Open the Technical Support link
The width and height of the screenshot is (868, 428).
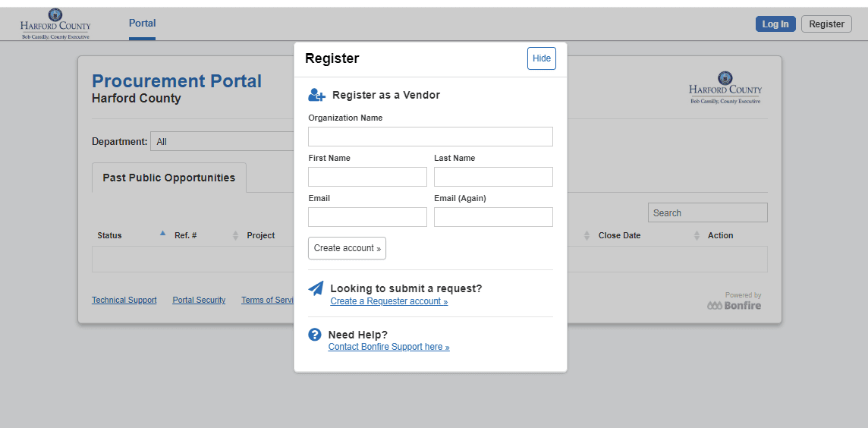(x=124, y=300)
